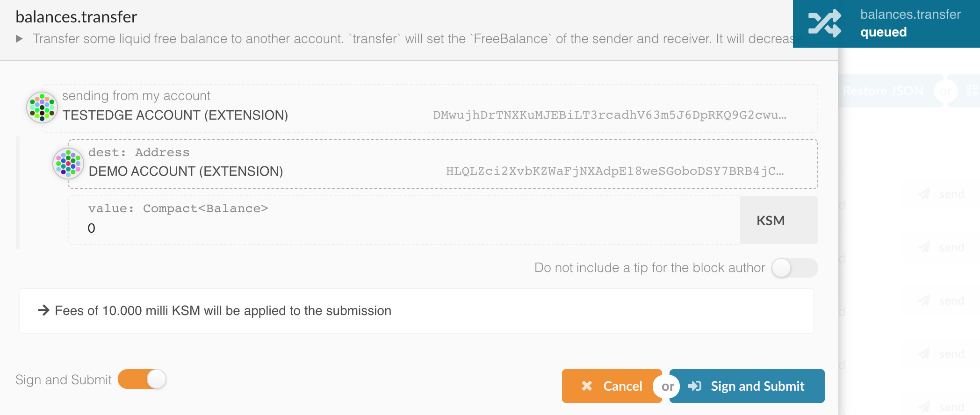Click the arrow icon beside the fees message
This screenshot has height=415, width=980.
pos(43,310)
